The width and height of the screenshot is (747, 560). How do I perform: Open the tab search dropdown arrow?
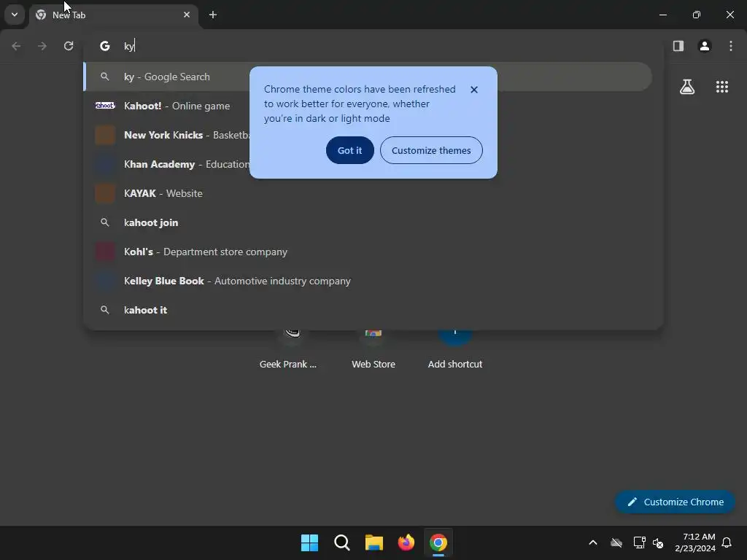point(15,15)
